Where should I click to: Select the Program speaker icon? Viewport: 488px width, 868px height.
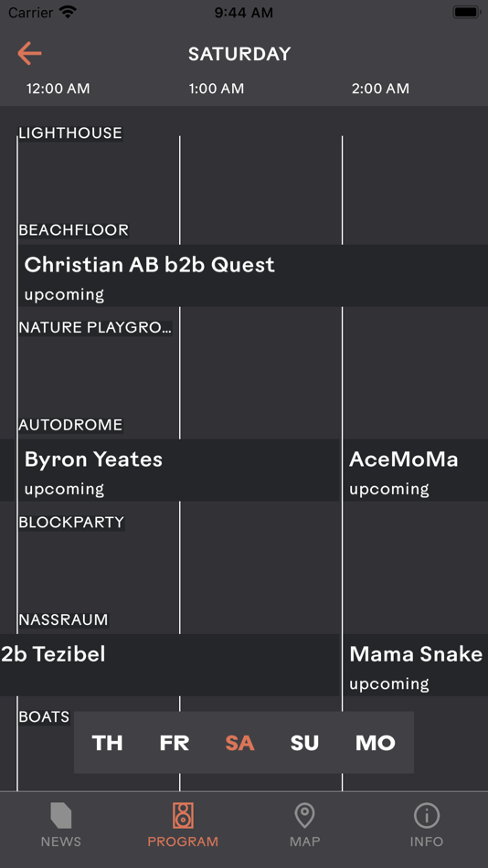(x=183, y=815)
